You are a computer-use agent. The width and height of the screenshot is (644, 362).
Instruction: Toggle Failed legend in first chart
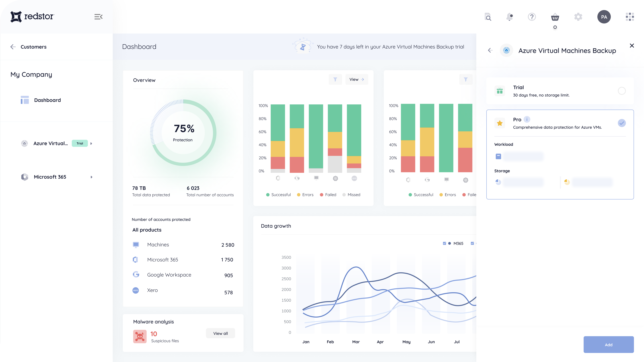328,195
